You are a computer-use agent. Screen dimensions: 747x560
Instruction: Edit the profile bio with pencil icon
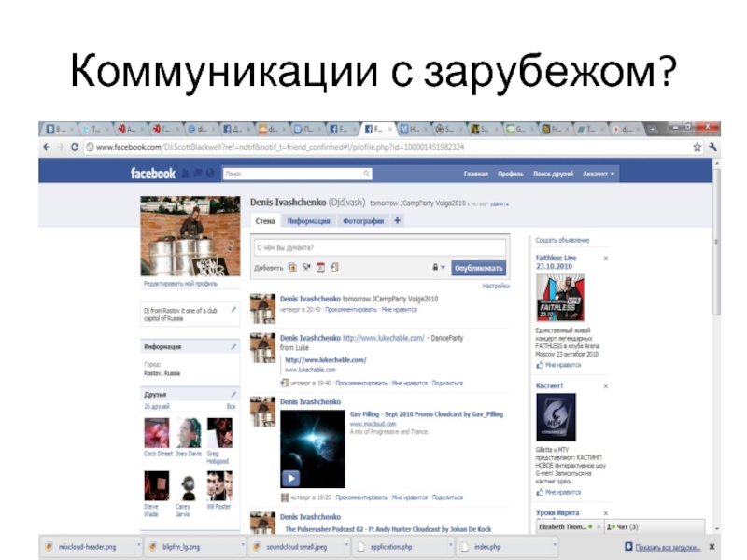pos(233,310)
